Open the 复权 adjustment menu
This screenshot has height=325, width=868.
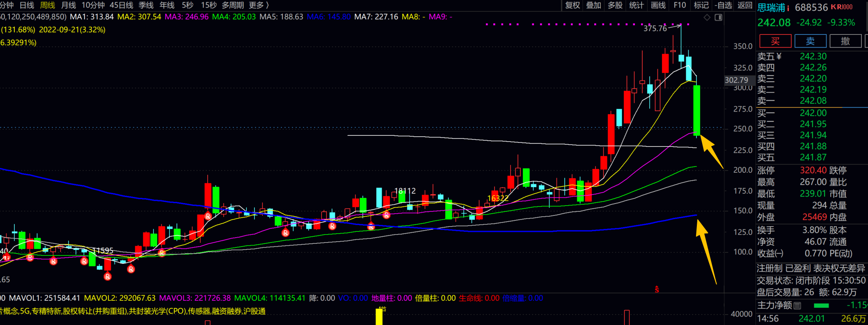[573, 5]
